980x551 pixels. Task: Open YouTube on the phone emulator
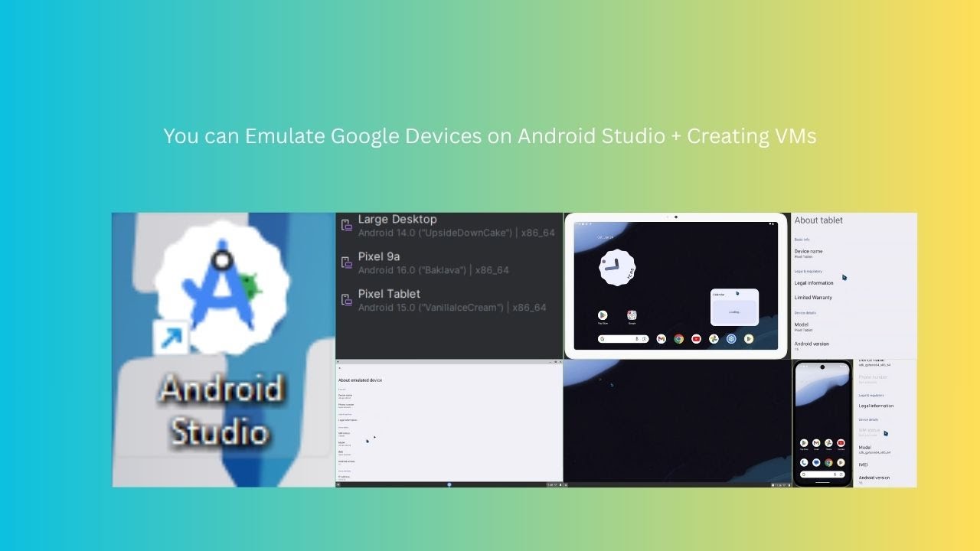(x=841, y=443)
